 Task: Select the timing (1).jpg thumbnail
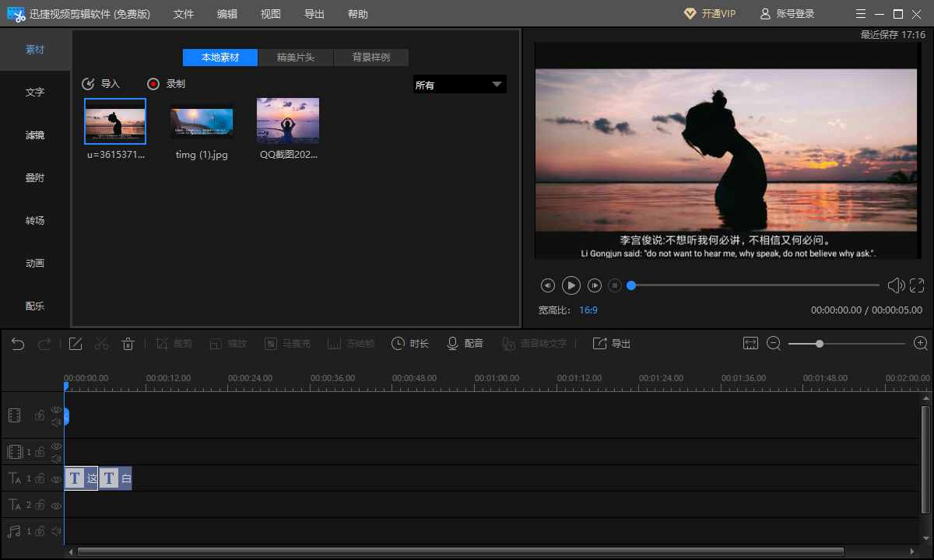tap(202, 124)
